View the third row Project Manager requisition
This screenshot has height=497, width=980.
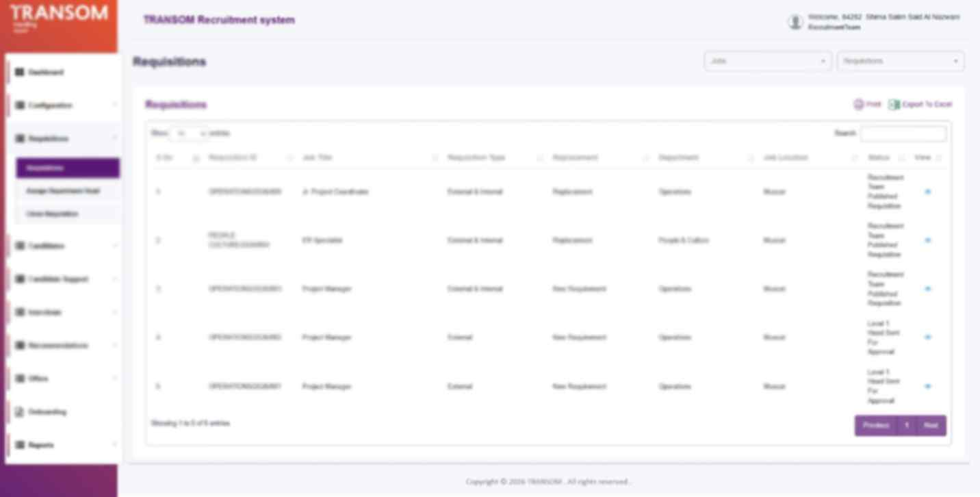tap(927, 289)
